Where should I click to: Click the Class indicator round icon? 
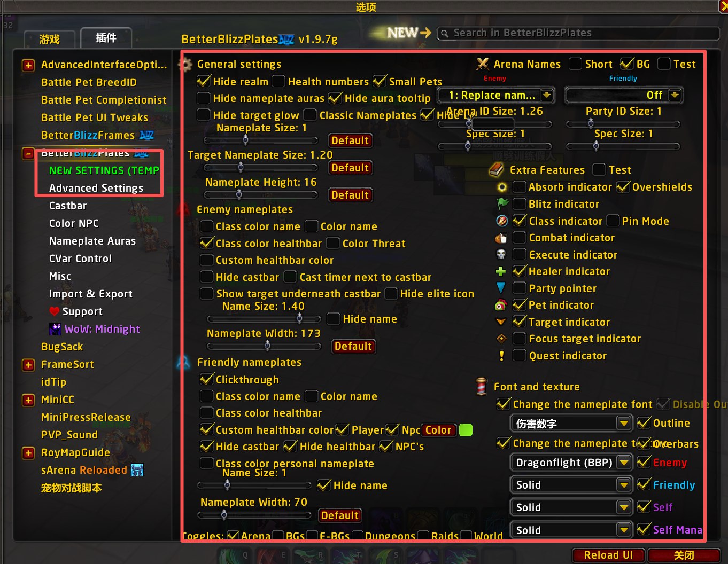(x=501, y=221)
